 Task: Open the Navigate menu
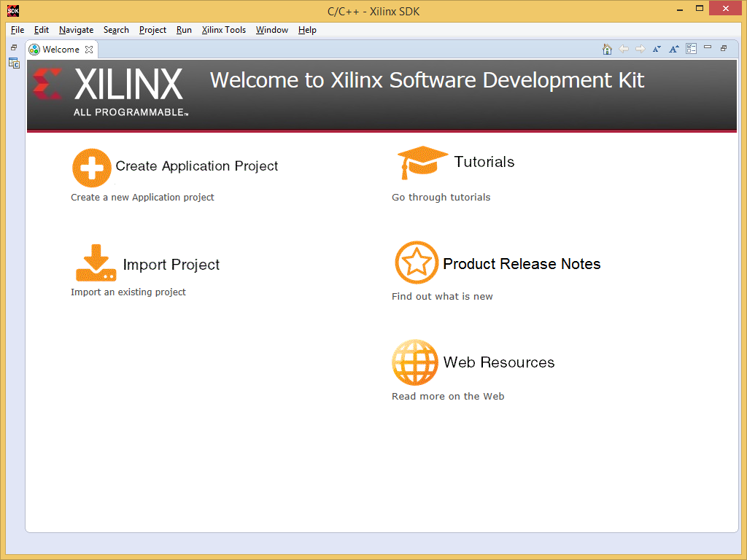point(76,29)
